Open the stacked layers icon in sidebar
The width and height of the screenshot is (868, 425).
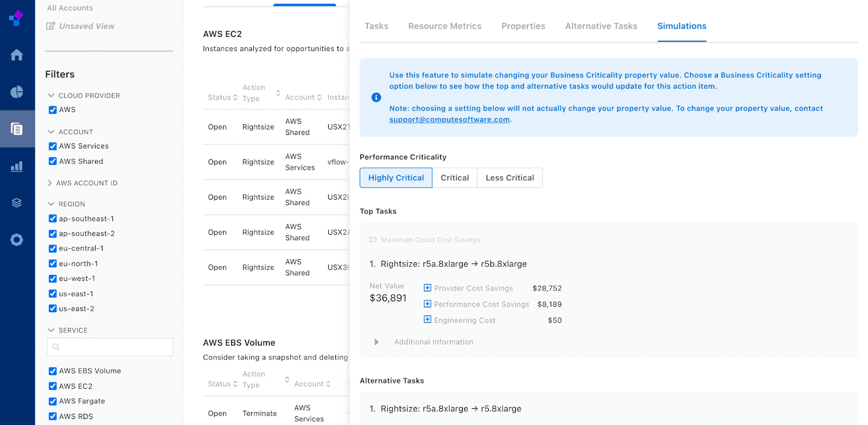(x=17, y=203)
